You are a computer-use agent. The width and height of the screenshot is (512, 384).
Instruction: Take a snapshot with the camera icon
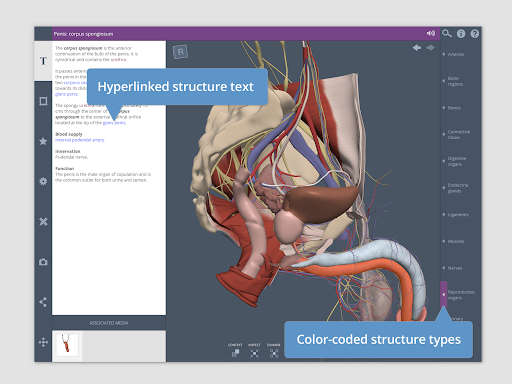click(x=43, y=262)
